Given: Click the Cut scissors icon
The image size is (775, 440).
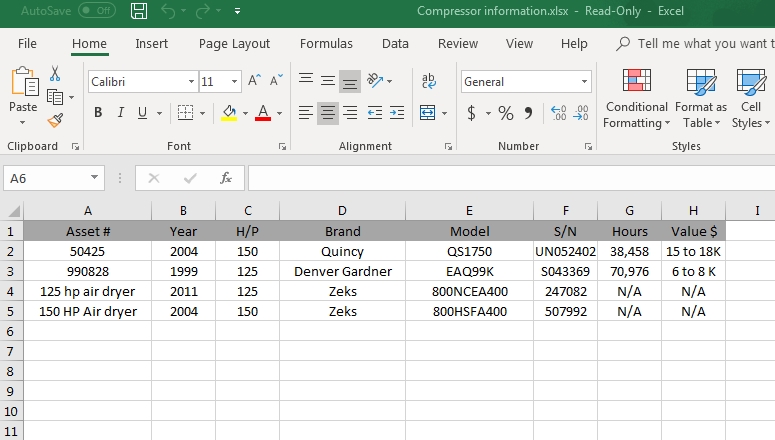Looking at the screenshot, I should 55,74.
